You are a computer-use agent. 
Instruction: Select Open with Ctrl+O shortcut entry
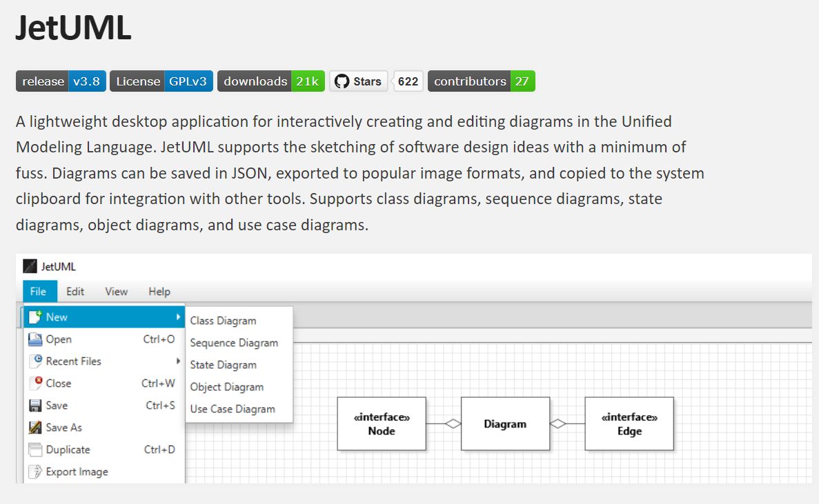pos(104,339)
